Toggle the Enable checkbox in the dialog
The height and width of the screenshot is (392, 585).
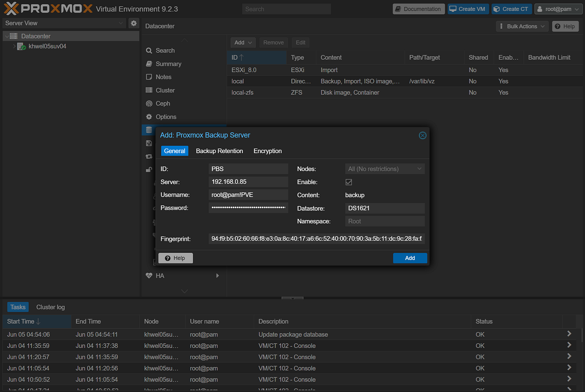pyautogui.click(x=348, y=182)
